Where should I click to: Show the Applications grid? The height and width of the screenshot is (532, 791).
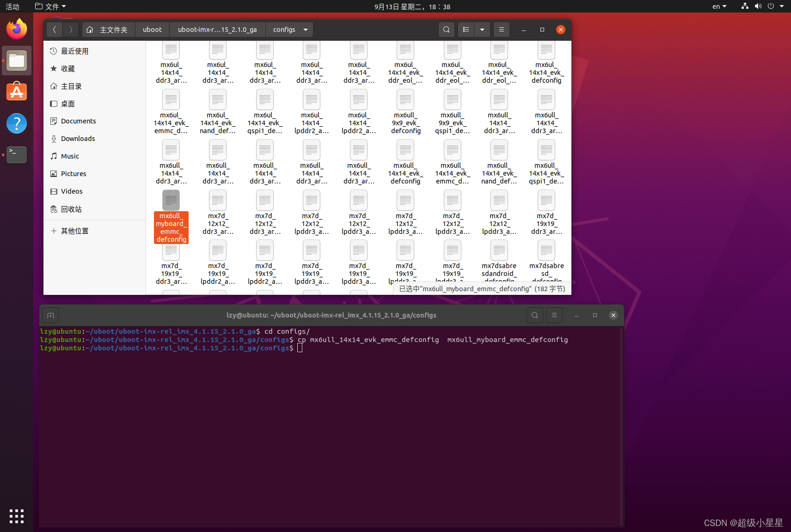(17, 516)
